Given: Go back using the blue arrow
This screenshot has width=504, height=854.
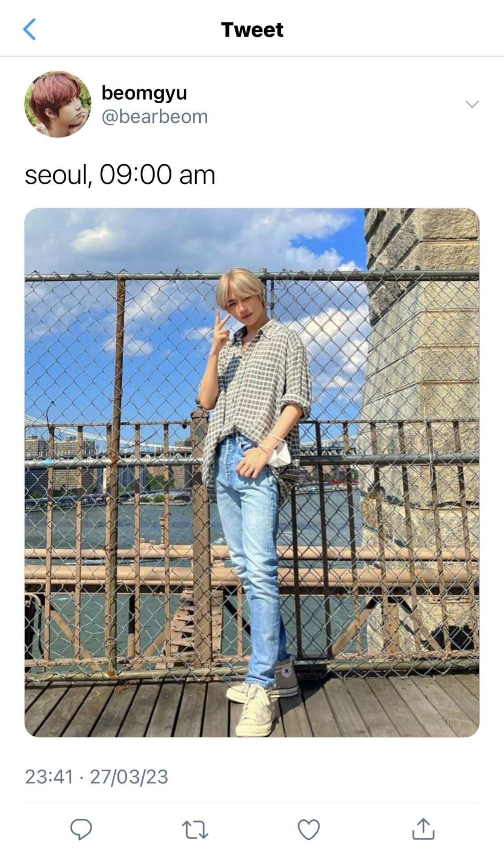Looking at the screenshot, I should [29, 30].
